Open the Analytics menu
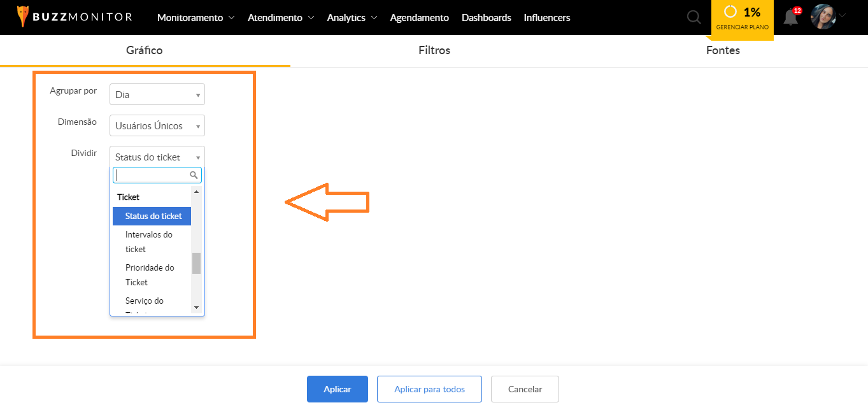Image resolution: width=868 pixels, height=412 pixels. [x=352, y=18]
